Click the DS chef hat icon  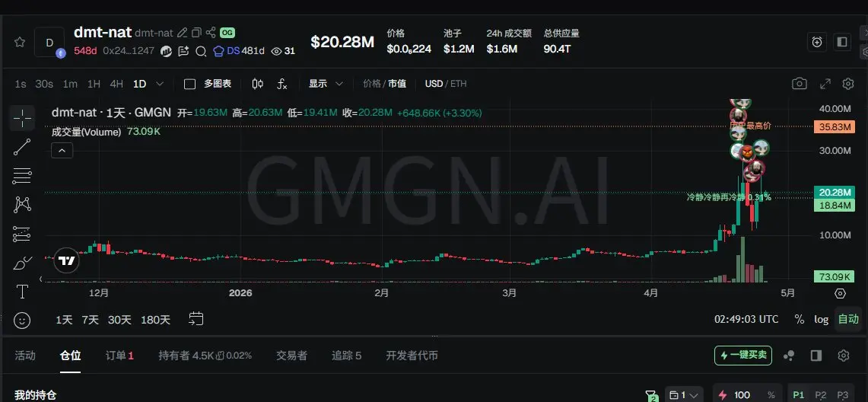click(x=218, y=51)
